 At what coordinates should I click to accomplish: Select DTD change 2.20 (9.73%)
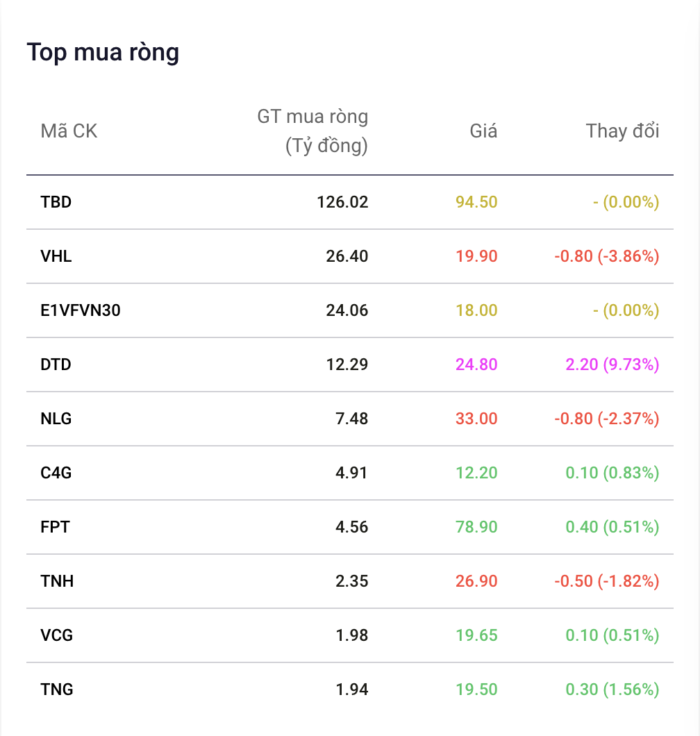coord(612,365)
